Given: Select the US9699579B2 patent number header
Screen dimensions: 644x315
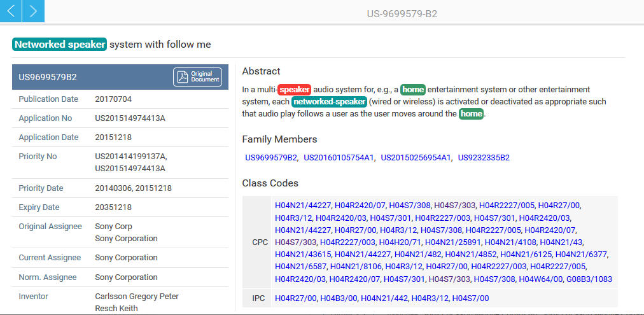Looking at the screenshot, I should coord(48,77).
